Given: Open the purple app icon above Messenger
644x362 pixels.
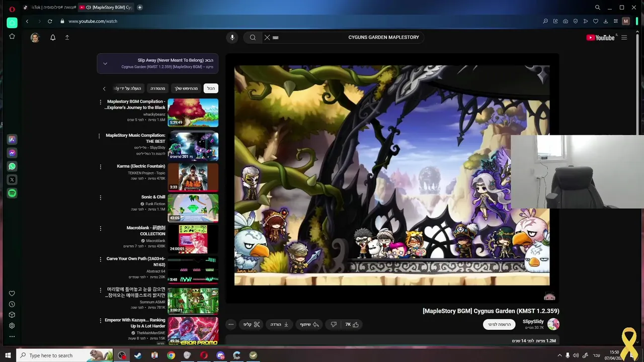Looking at the screenshot, I should 12,139.
